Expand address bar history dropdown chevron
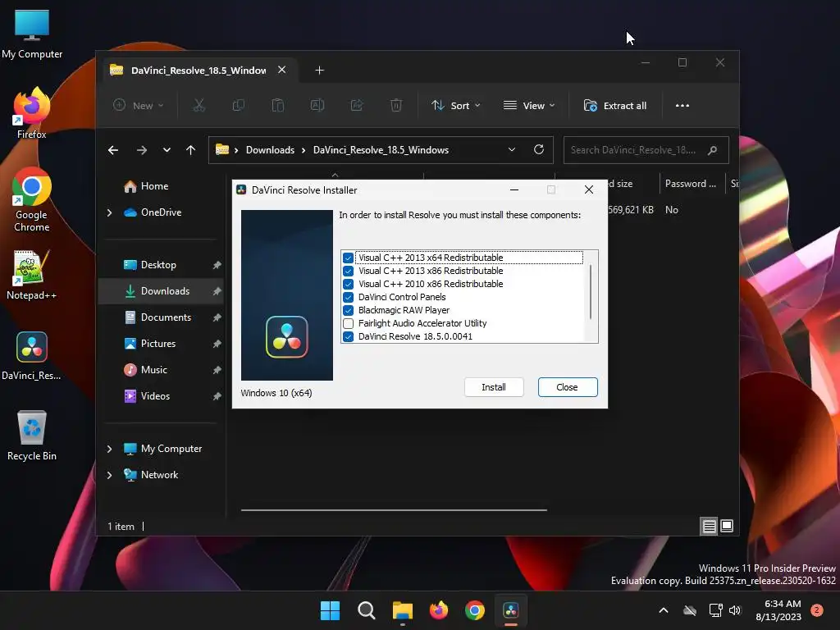 coord(512,149)
